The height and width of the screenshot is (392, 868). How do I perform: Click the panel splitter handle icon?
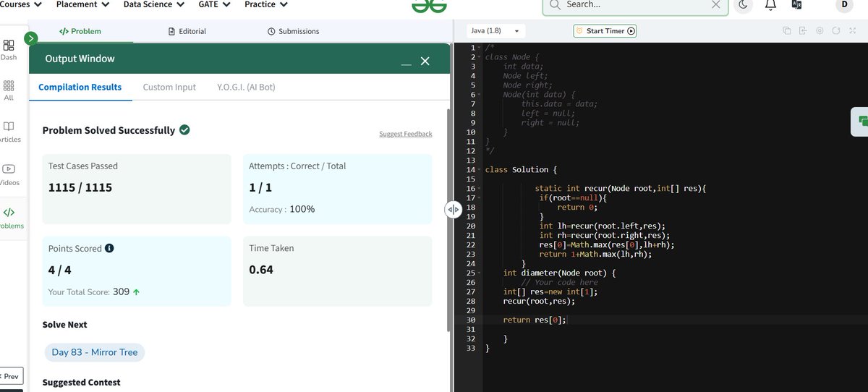[453, 210]
